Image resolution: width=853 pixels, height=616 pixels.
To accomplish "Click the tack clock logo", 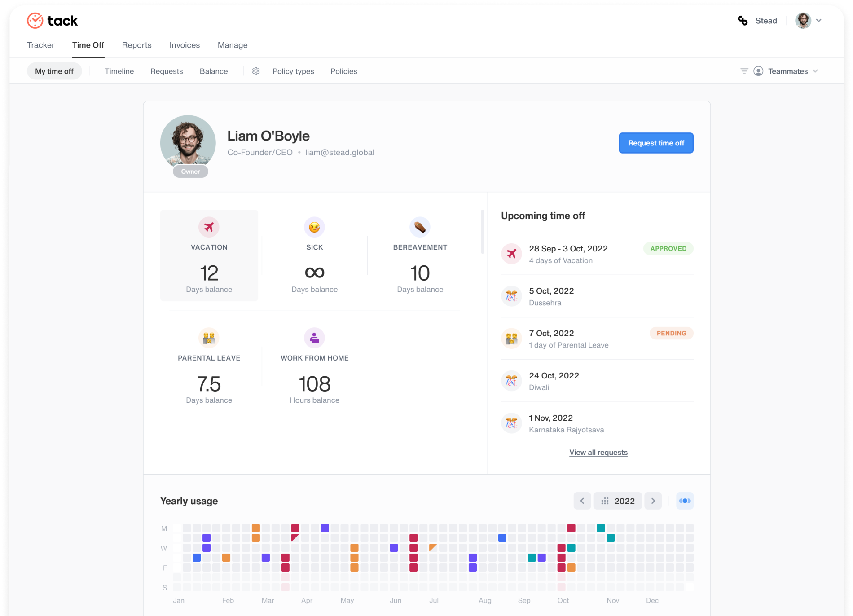I will coord(35,20).
